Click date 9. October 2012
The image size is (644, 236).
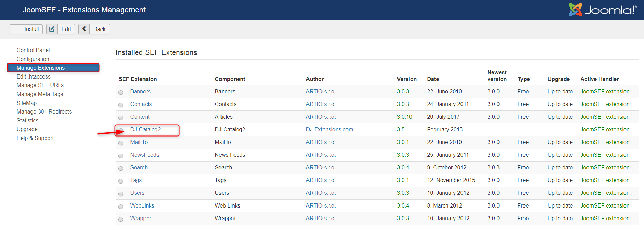click(x=447, y=167)
